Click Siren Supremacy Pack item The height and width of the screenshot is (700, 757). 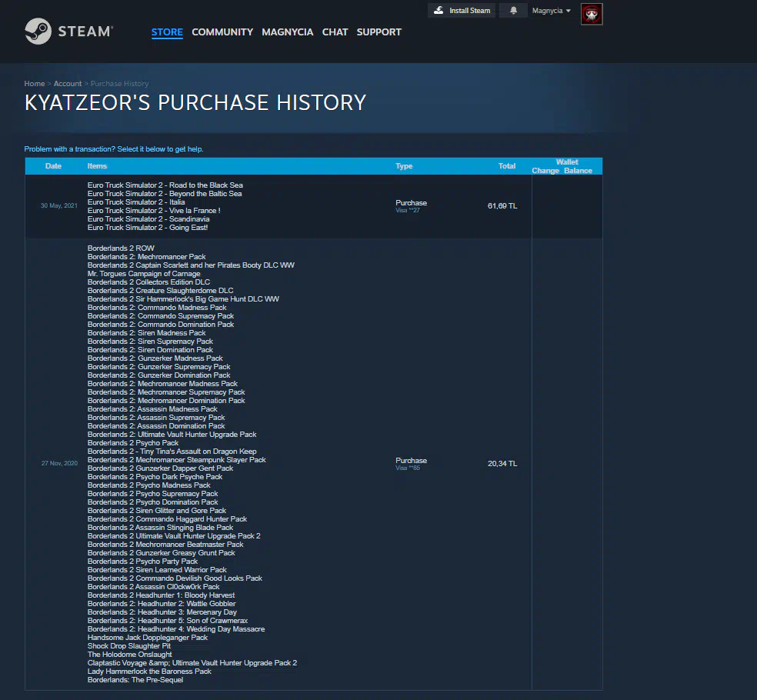(150, 342)
